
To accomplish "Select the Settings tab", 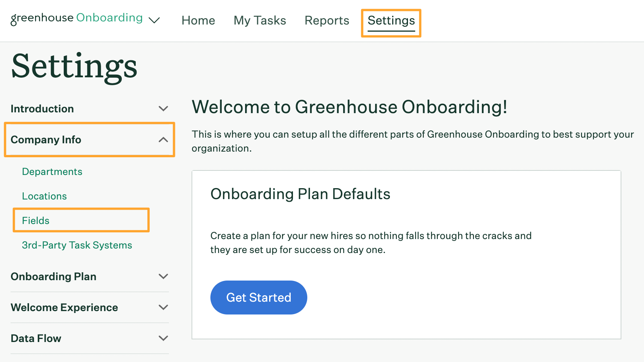I will [391, 20].
